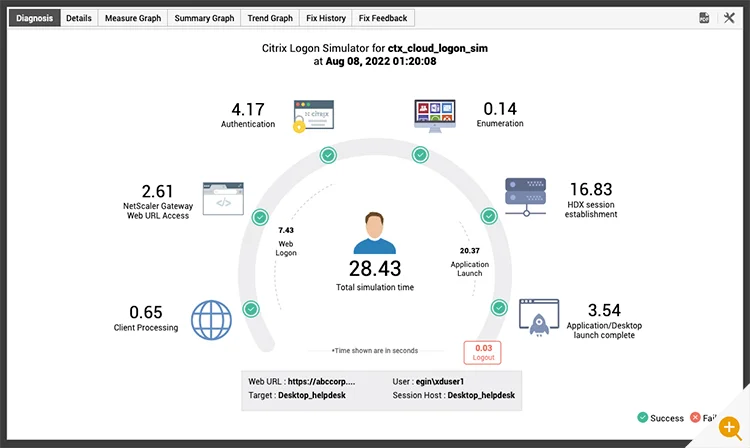Switch to the Details tab
750x448 pixels.
79,18
